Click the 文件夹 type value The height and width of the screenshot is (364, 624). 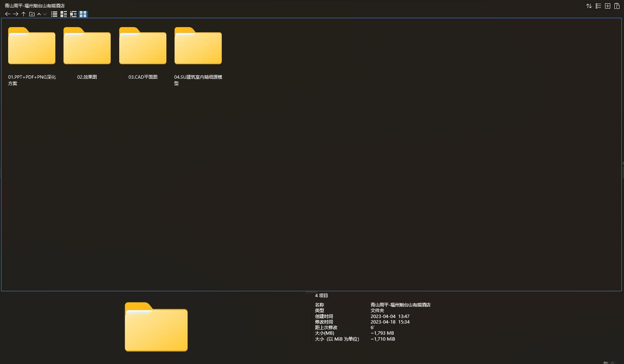click(377, 311)
